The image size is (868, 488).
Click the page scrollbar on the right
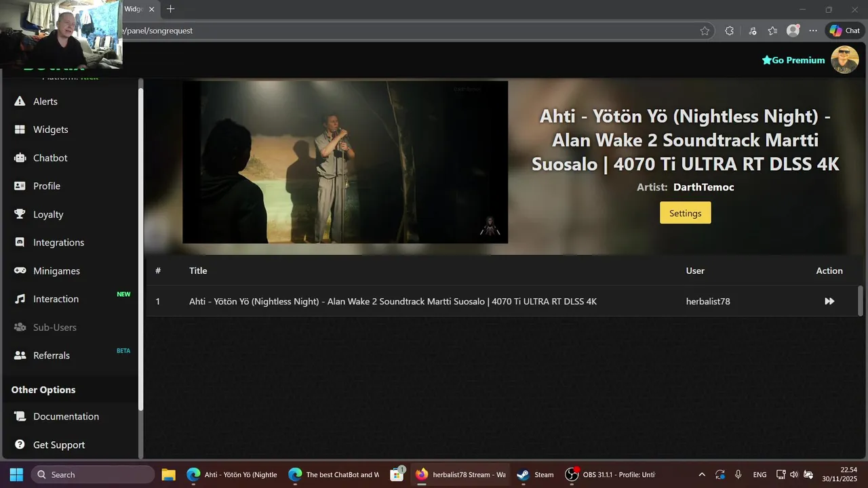(x=861, y=300)
